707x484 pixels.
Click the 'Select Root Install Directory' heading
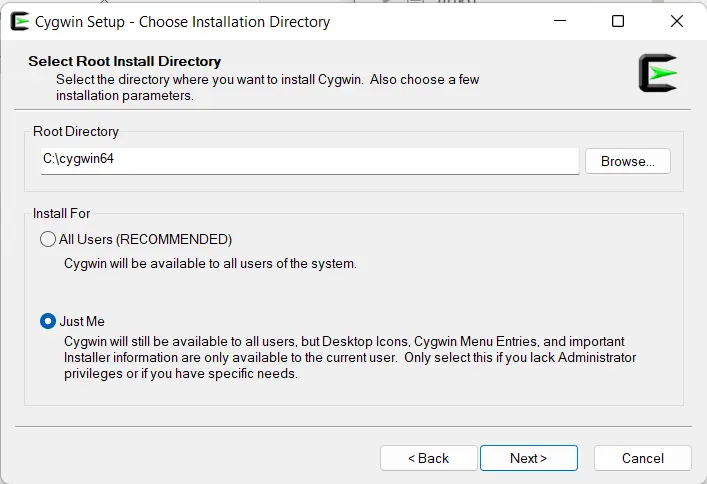[x=124, y=61]
